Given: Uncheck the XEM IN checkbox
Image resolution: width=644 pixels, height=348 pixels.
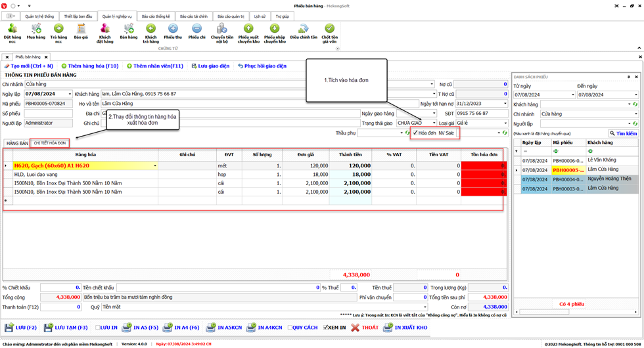Looking at the screenshot, I should (x=327, y=327).
